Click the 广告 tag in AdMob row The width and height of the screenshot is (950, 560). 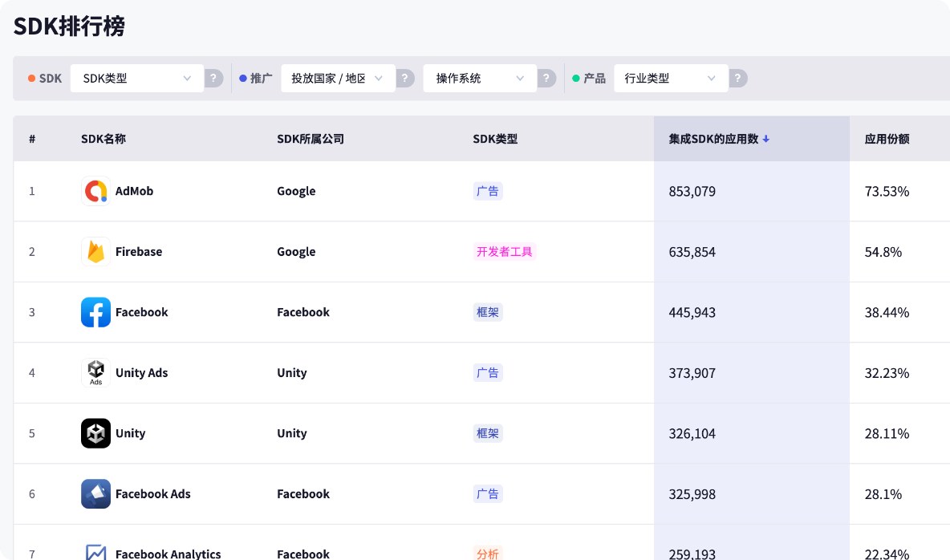[x=488, y=191]
